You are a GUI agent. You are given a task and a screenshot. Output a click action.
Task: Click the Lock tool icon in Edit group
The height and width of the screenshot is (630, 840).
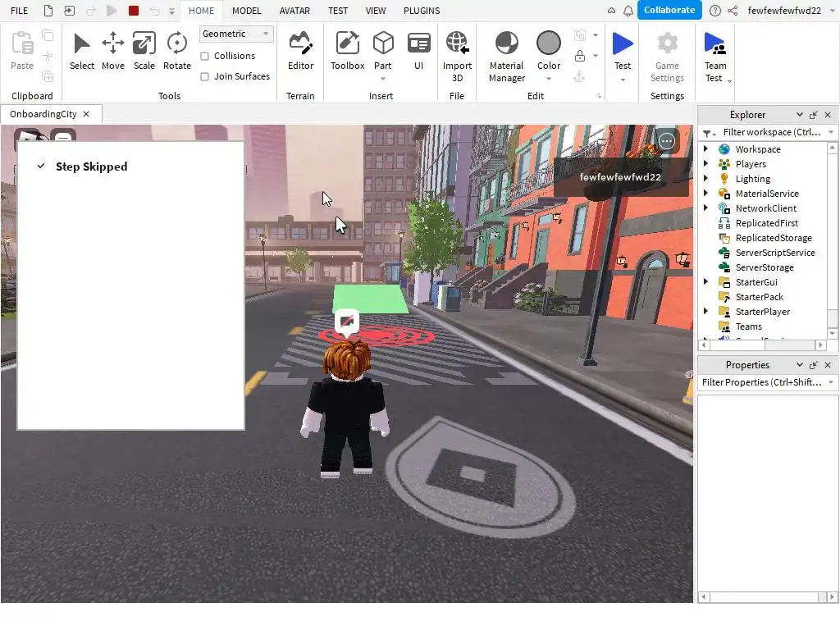[580, 56]
